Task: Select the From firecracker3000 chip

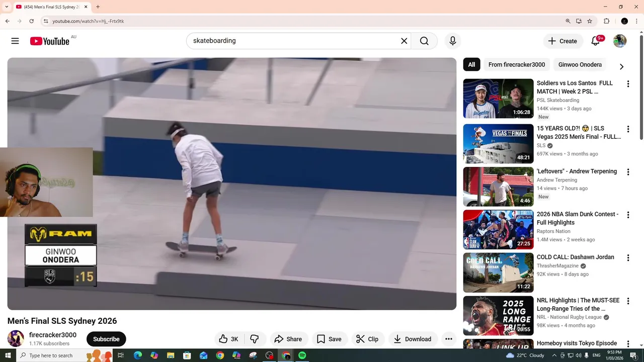Action: click(x=517, y=65)
